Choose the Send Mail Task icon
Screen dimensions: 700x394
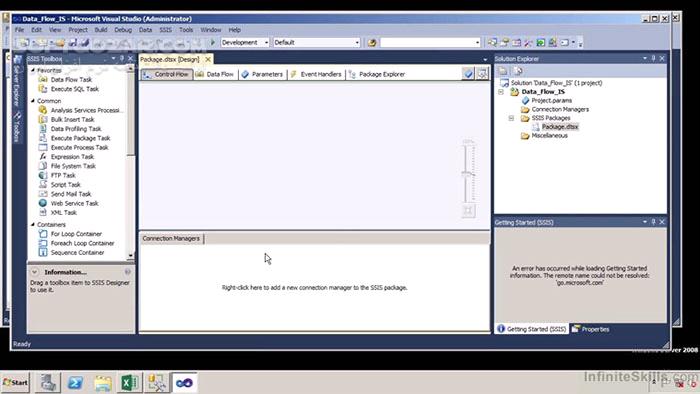(43, 194)
